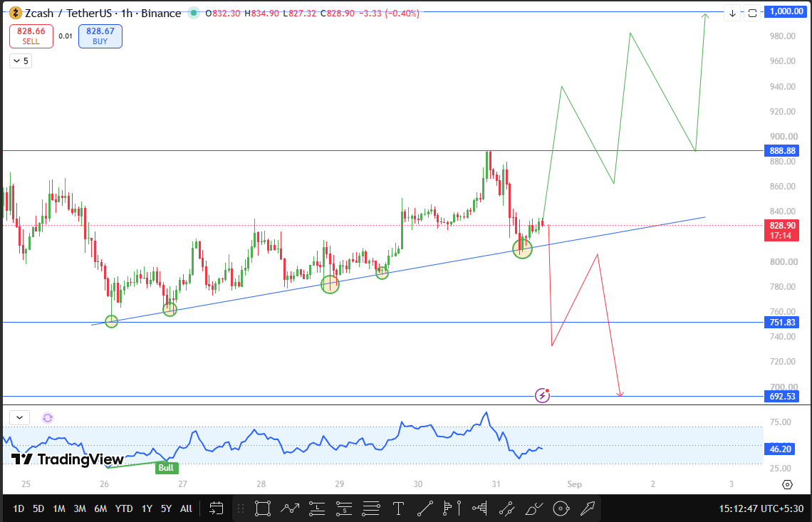Open chart settings gear on price axis

[x=787, y=485]
